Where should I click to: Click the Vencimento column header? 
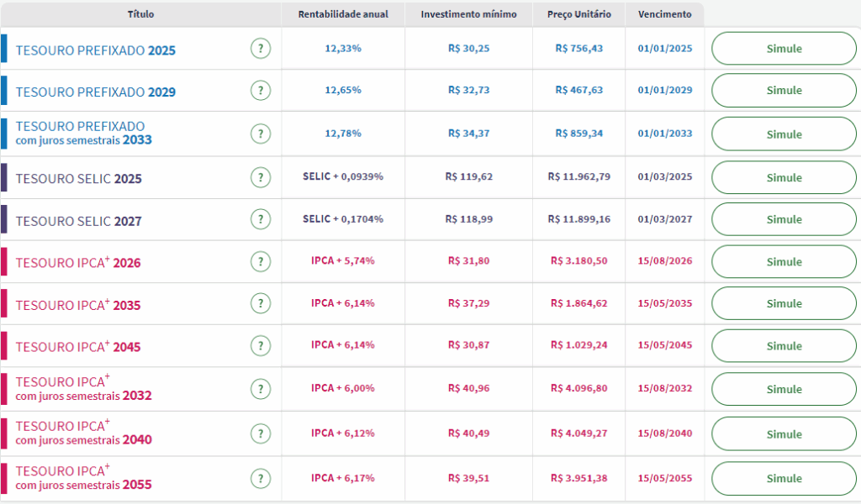[x=664, y=14]
